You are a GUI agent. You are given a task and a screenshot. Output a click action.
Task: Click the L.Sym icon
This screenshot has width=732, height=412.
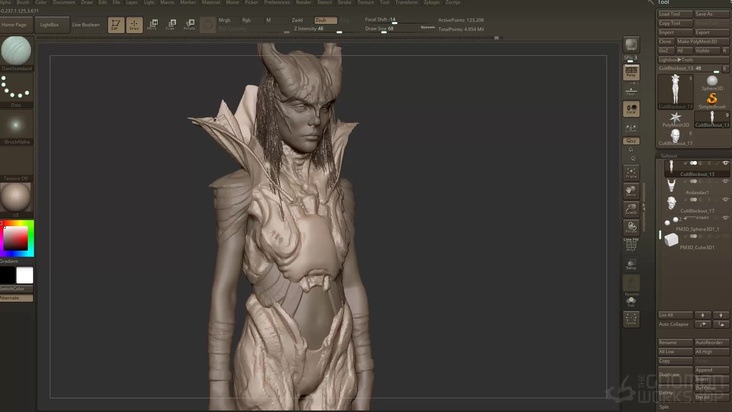(631, 127)
